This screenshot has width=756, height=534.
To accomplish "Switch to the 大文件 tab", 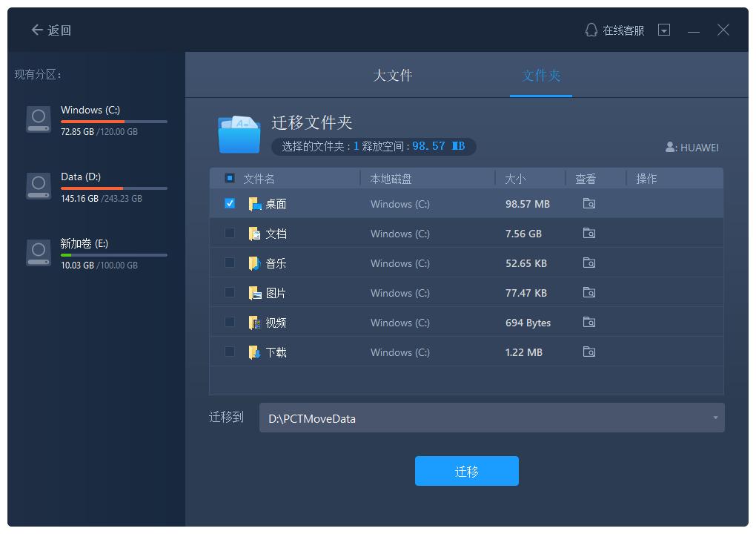I will click(x=392, y=76).
